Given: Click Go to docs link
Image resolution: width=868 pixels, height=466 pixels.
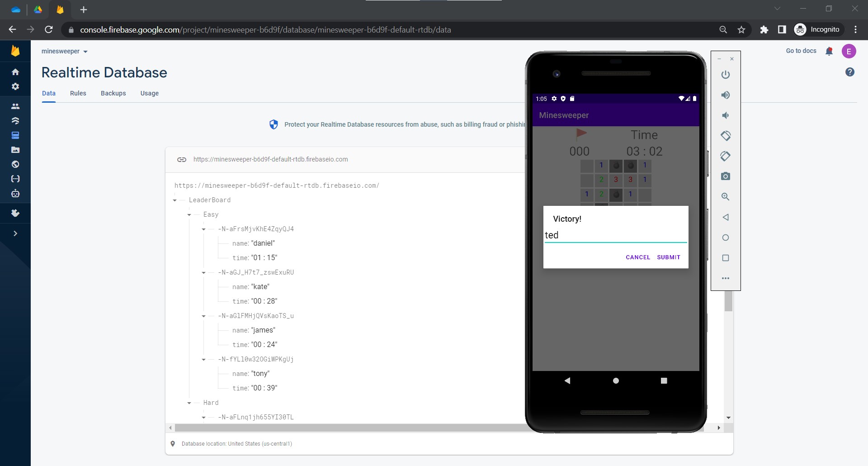Looking at the screenshot, I should (801, 51).
